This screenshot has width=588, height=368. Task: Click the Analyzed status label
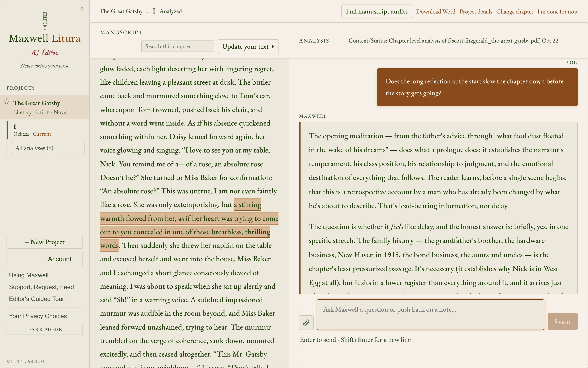tap(170, 11)
